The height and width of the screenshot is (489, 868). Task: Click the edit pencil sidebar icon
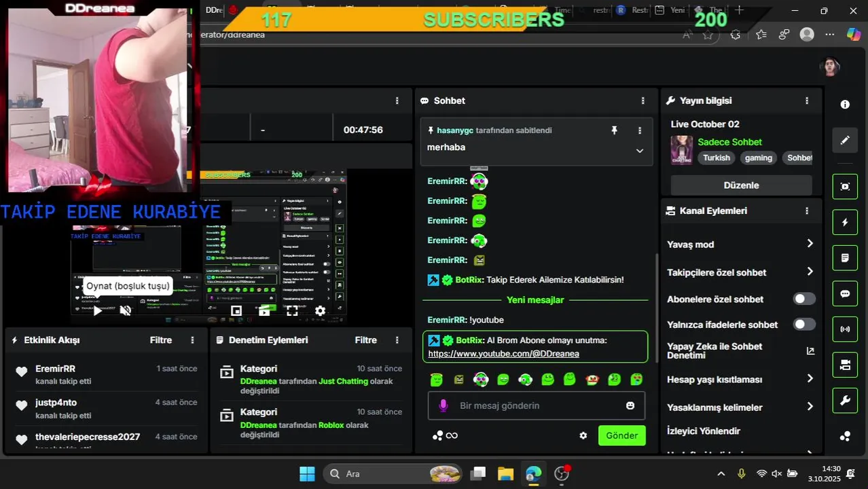(845, 140)
